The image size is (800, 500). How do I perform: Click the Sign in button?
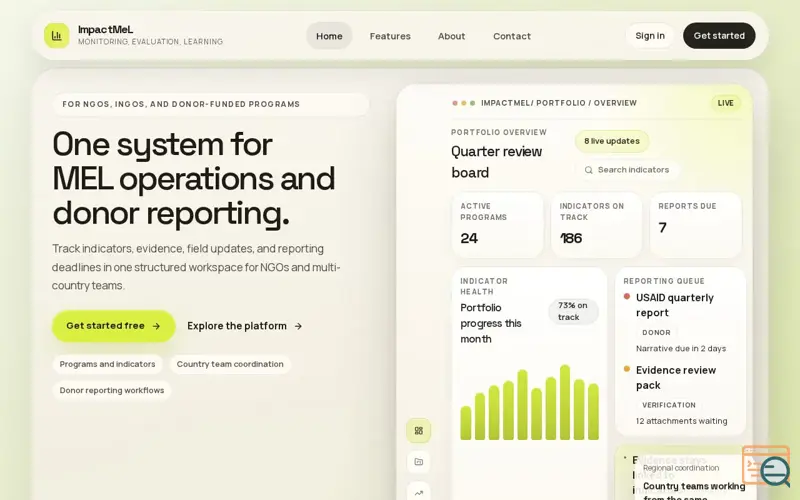coord(650,36)
